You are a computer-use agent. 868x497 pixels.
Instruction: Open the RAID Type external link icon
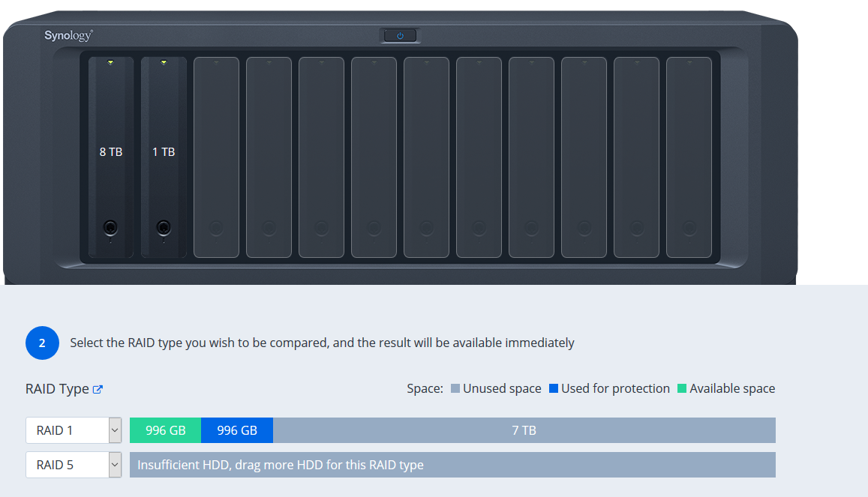point(98,389)
